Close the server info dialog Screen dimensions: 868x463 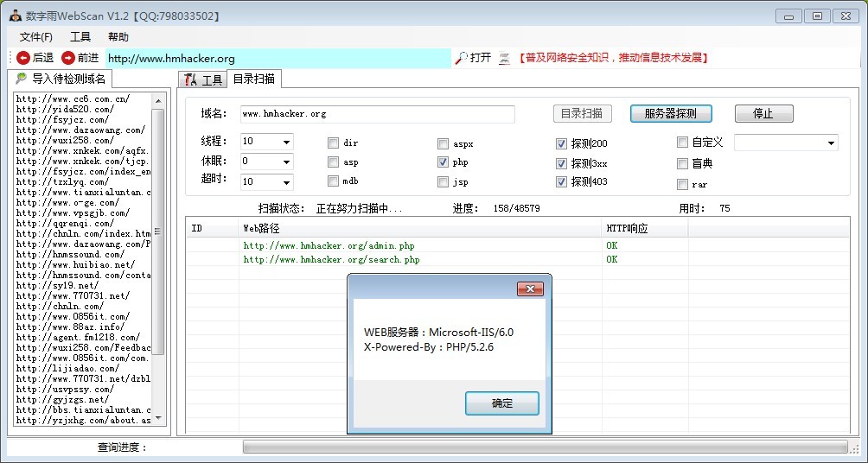pos(530,289)
